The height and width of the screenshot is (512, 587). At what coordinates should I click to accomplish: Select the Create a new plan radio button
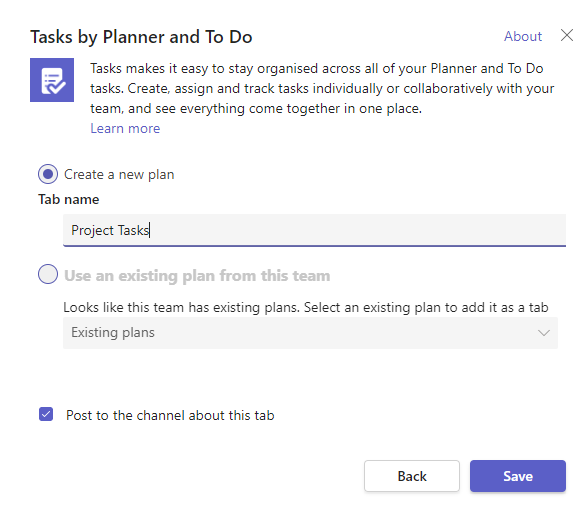tap(48, 174)
